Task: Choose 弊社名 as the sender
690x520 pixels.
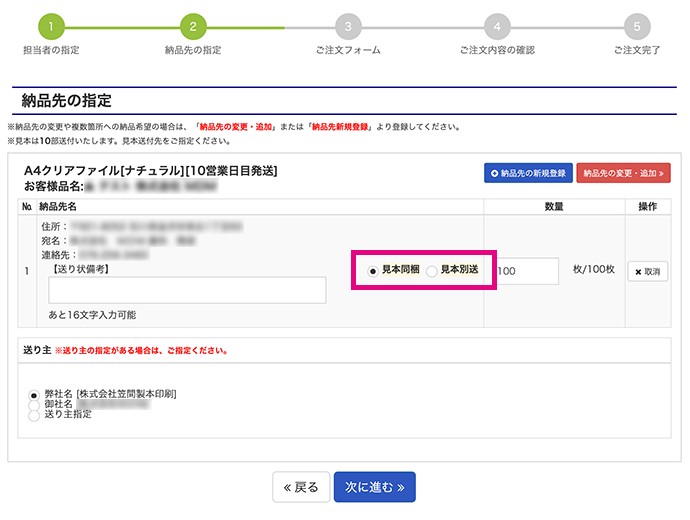Action: pos(34,394)
